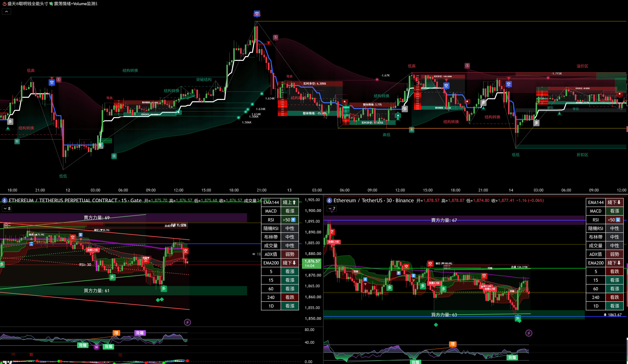628x364 pixels.
Task: Click the Ethereum / TetherUS Binance symbol title
Action: point(374,201)
